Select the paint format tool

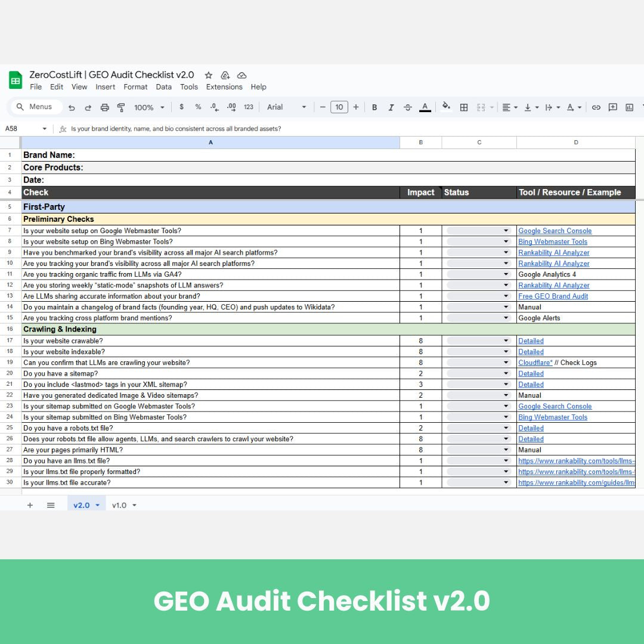pos(121,107)
